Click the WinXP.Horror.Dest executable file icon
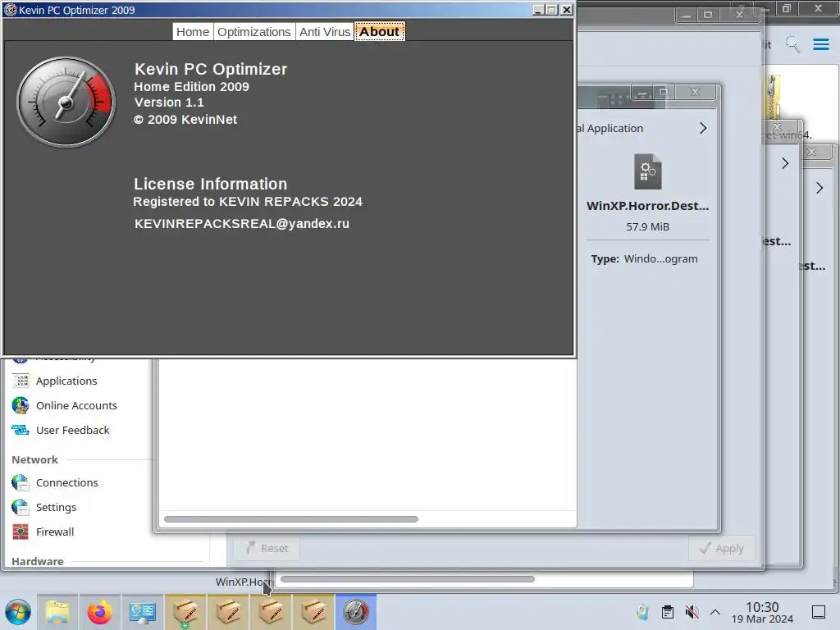840x630 pixels. [x=648, y=171]
